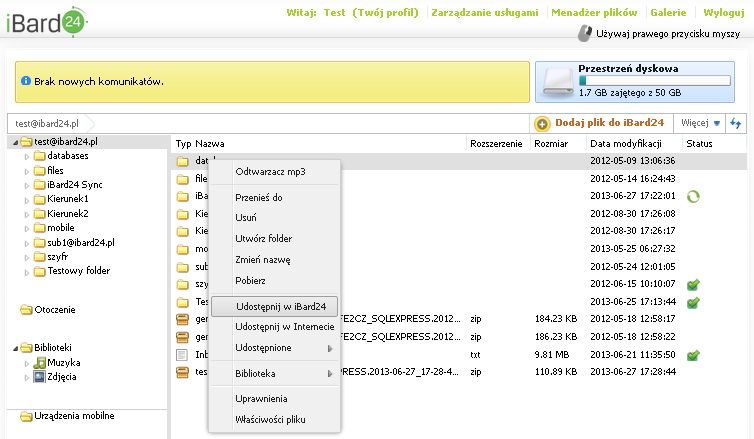Click green checkmark status on 2013-06-25 row
754x439 pixels.
point(693,303)
